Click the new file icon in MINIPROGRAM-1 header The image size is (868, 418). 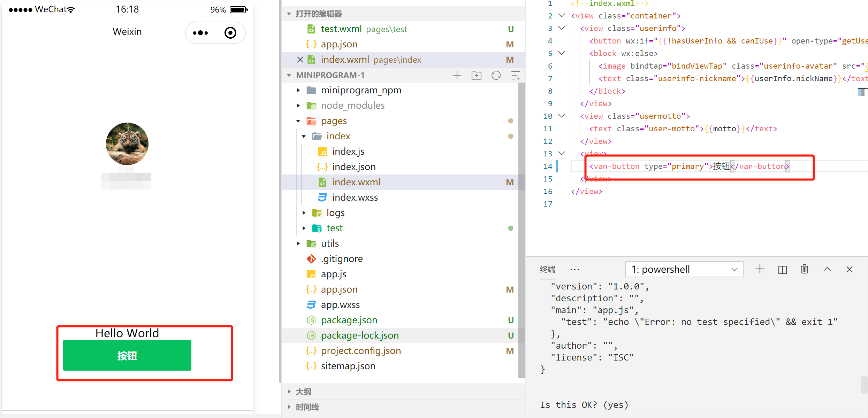click(x=457, y=75)
